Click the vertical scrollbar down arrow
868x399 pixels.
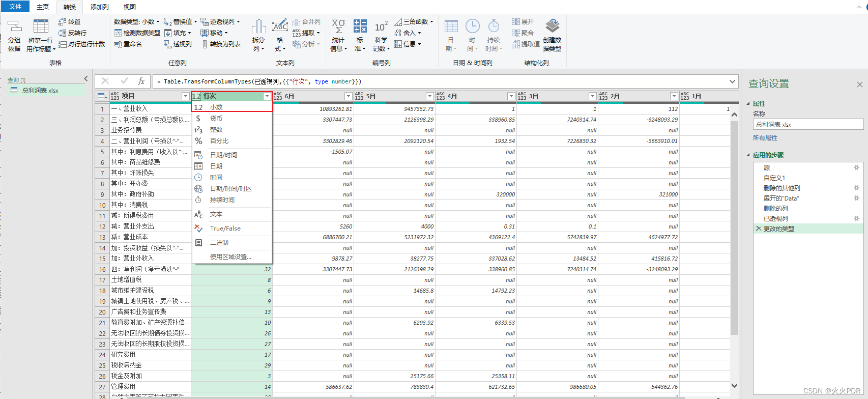[734, 386]
